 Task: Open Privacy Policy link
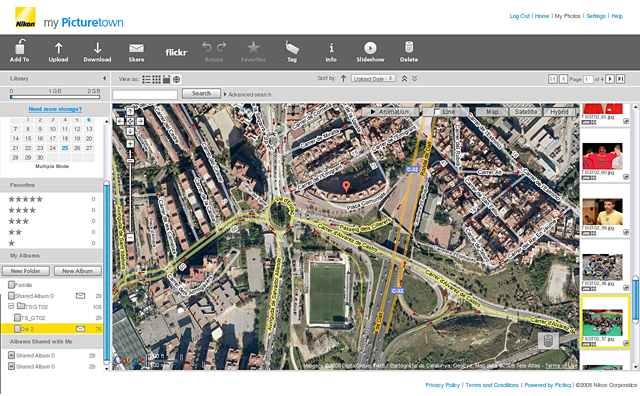(442, 385)
